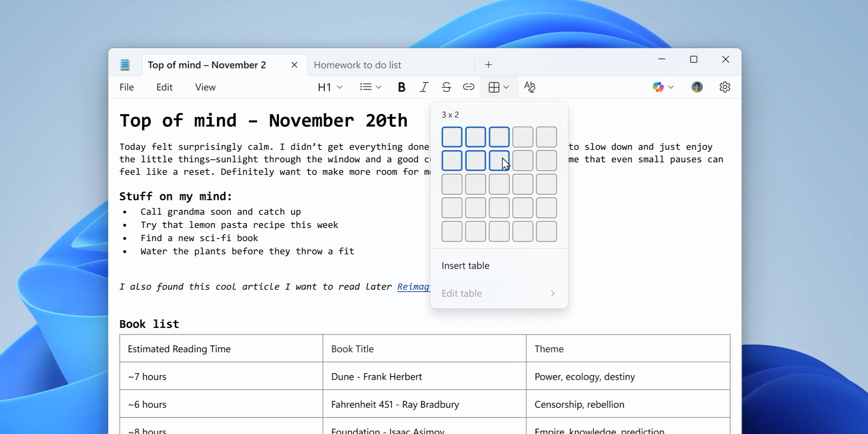Open the bulleted list dropdown
Viewport: 868px width, 434px height.
[370, 87]
